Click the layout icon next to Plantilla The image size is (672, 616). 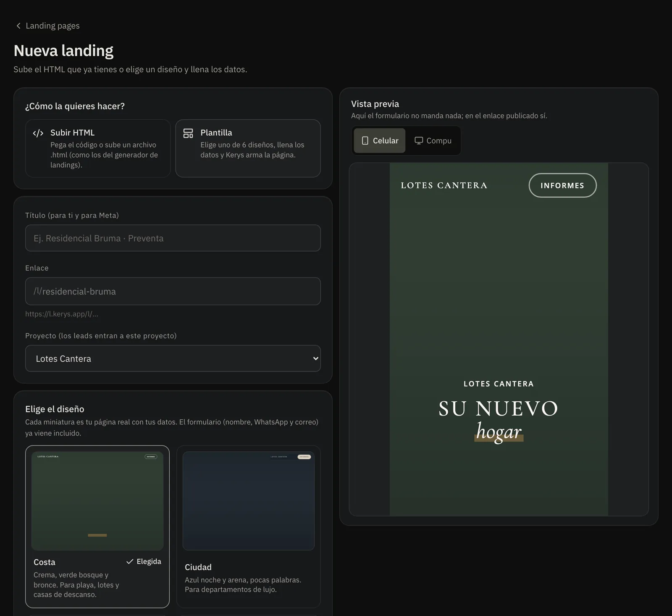(188, 133)
